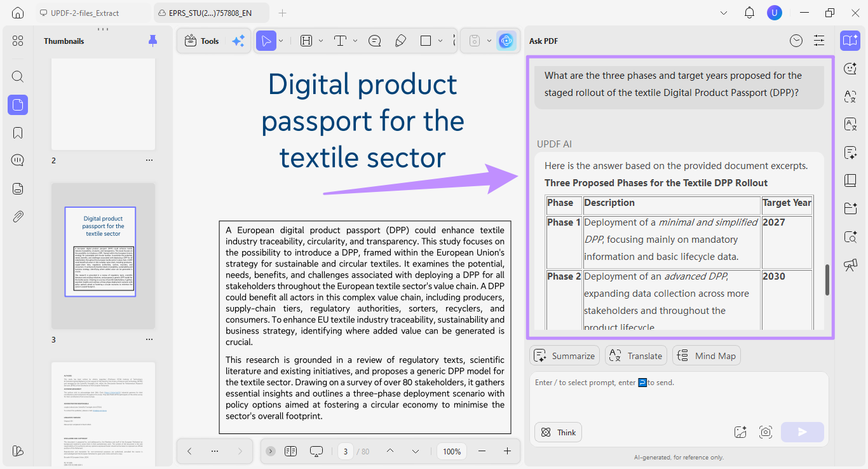Click the Mind Map button
Viewport: 868px width, 469px height.
[707, 356]
